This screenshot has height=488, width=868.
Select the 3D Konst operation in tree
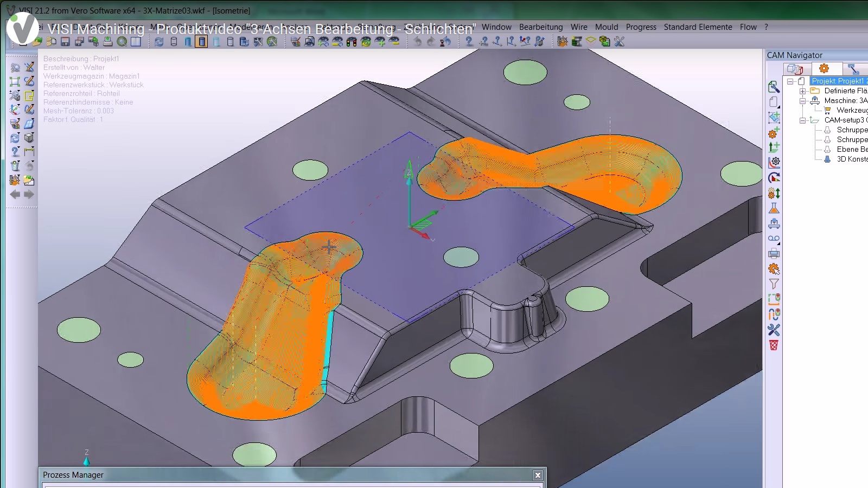tap(852, 159)
